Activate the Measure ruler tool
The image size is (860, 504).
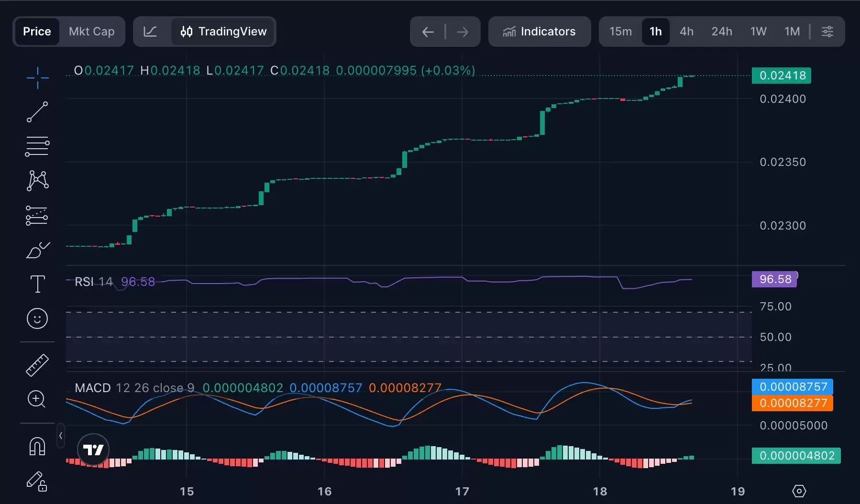pyautogui.click(x=37, y=364)
